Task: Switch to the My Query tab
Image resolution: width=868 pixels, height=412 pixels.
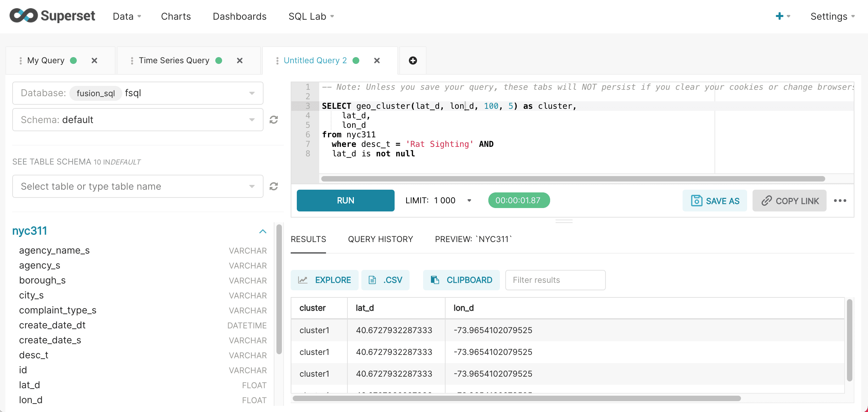Action: click(46, 61)
